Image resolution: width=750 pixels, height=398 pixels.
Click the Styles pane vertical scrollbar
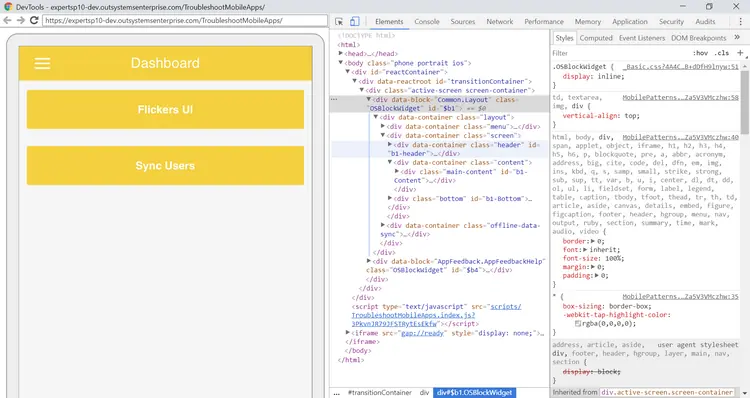click(745, 103)
